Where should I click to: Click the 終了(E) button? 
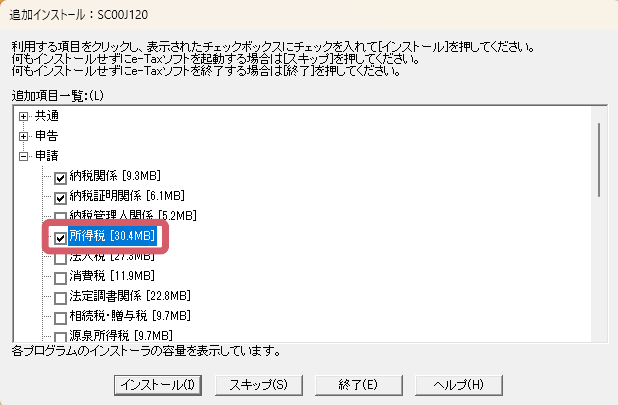click(x=359, y=385)
